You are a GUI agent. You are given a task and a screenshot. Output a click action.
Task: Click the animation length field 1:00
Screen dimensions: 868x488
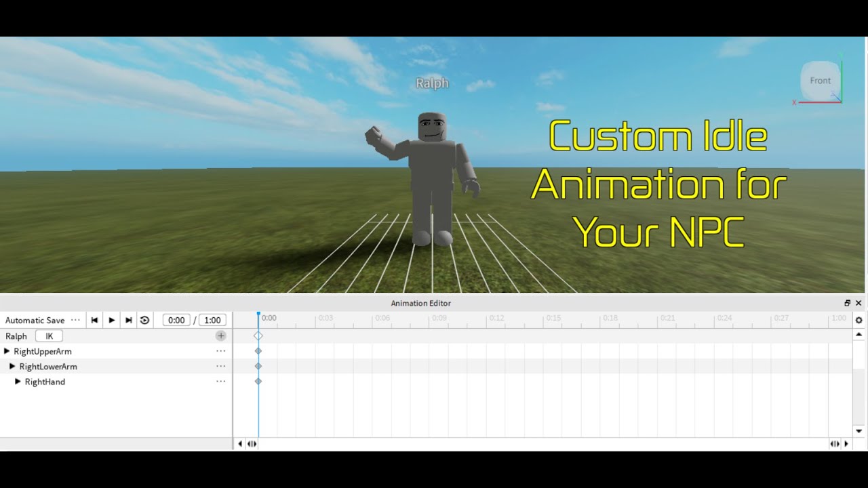(212, 320)
